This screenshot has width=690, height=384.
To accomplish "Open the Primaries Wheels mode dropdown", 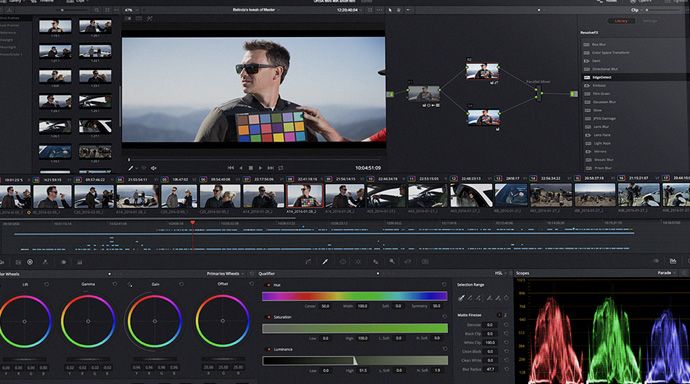I will click(x=225, y=274).
